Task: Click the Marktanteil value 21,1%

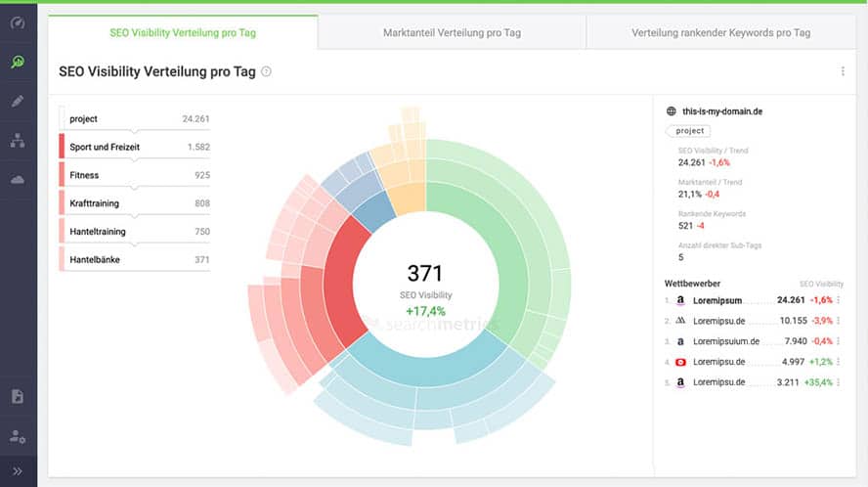Action: click(690, 194)
